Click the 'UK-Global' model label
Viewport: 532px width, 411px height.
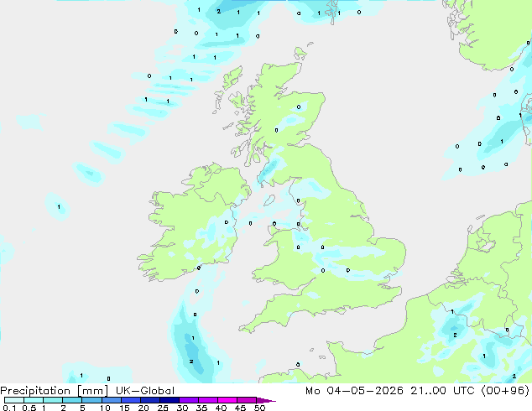pyautogui.click(x=145, y=391)
